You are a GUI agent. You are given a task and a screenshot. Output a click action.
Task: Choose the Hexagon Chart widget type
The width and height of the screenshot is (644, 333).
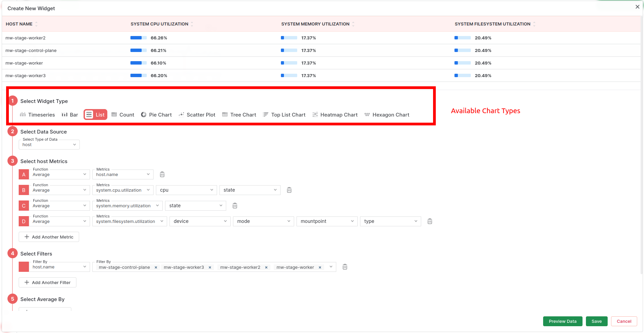click(387, 115)
